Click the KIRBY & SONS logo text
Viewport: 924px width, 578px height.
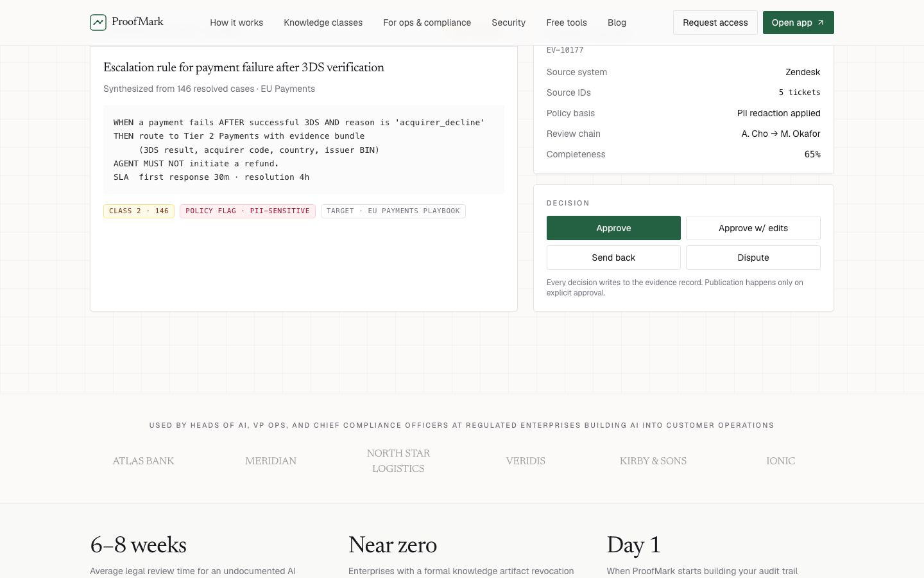pyautogui.click(x=653, y=461)
